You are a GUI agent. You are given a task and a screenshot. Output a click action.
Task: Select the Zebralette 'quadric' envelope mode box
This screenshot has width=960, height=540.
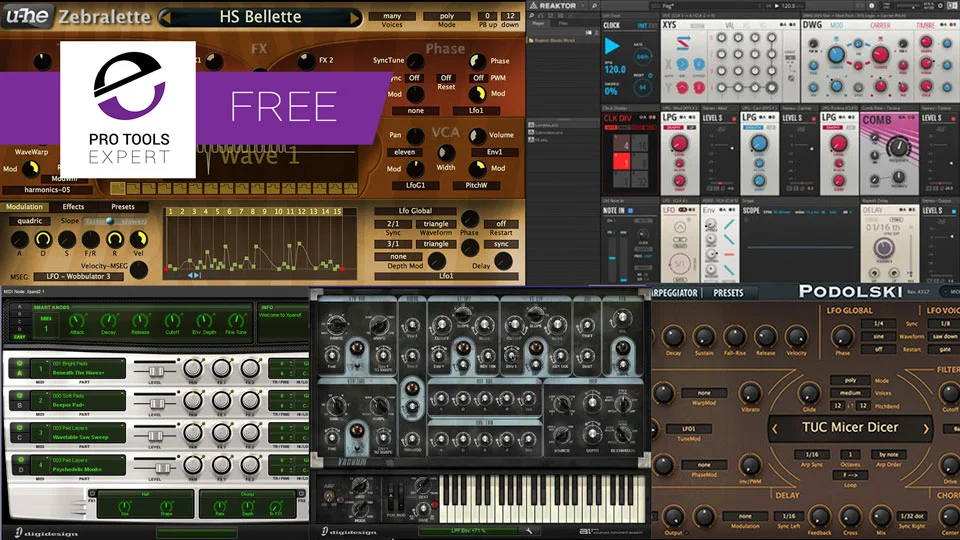[29, 221]
